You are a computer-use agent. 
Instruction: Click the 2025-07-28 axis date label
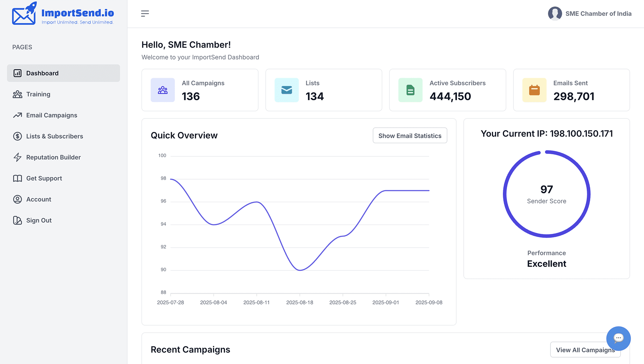pyautogui.click(x=170, y=303)
